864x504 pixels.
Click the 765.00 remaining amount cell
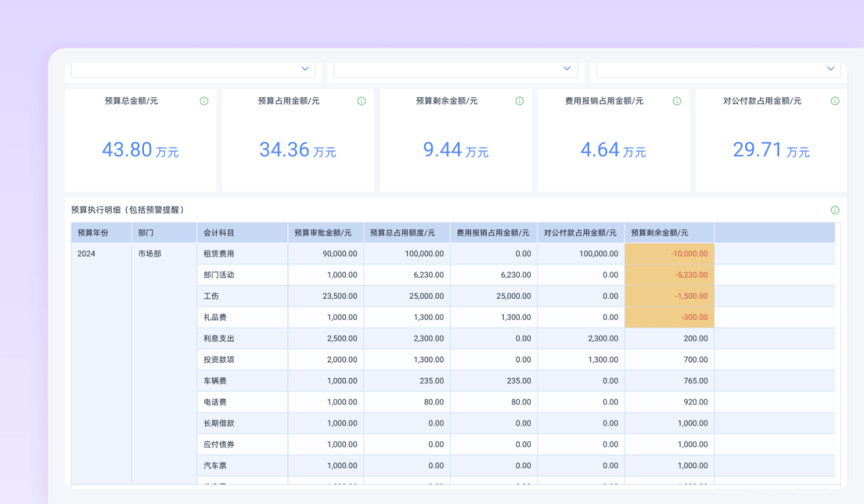670,381
